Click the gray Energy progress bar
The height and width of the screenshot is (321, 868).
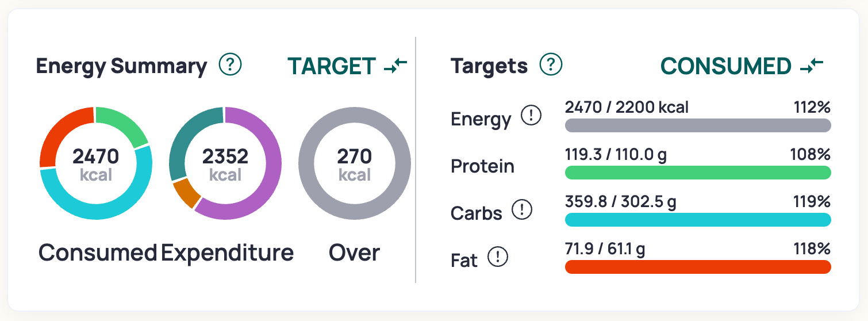click(698, 125)
